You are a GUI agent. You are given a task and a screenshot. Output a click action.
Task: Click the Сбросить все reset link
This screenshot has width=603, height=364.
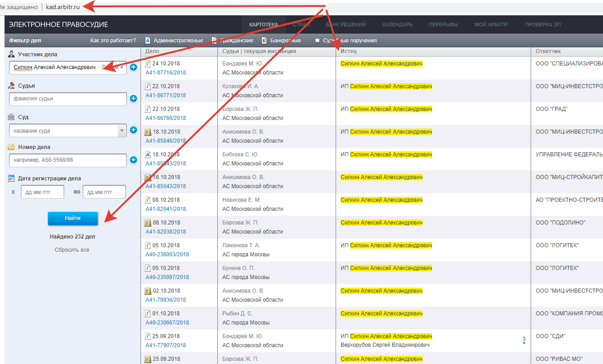click(72, 250)
